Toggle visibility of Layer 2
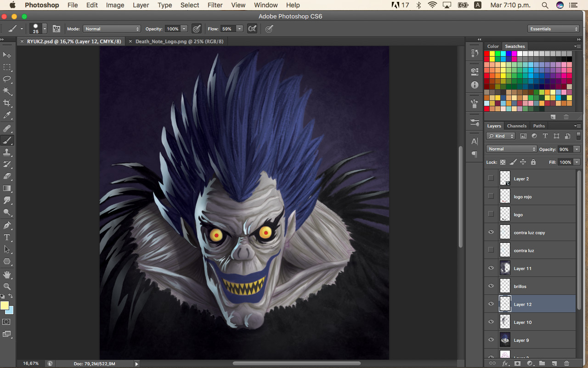 491,178
